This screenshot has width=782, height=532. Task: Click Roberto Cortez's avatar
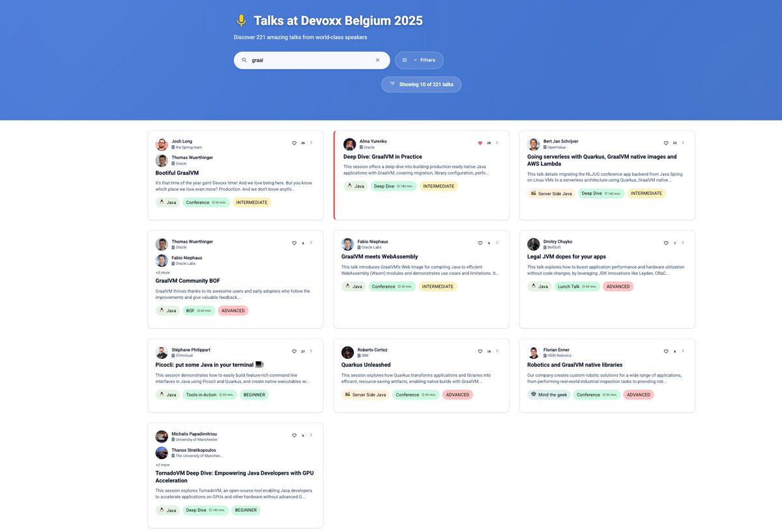[347, 352]
